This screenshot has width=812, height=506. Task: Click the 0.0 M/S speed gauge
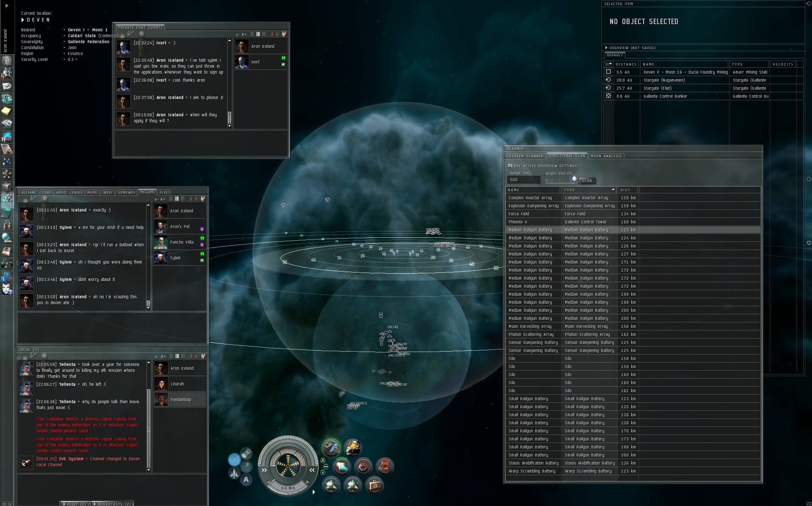point(288,488)
